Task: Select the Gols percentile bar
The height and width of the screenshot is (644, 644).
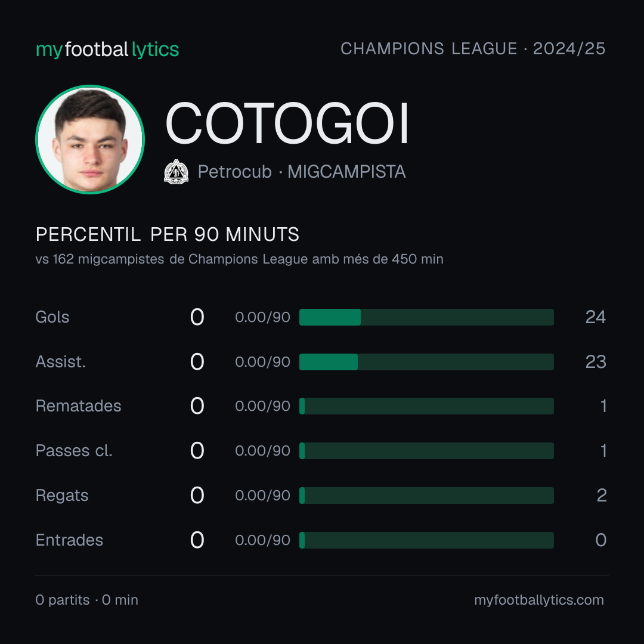Action: coord(426,317)
